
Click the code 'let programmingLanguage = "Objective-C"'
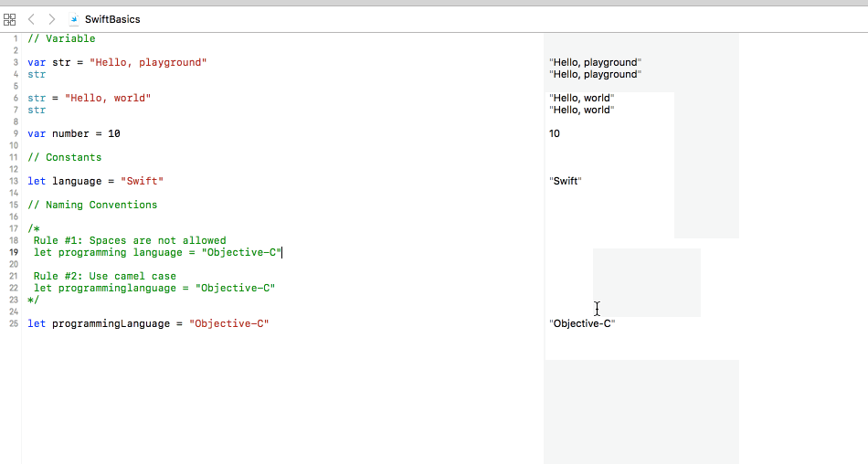coord(148,323)
